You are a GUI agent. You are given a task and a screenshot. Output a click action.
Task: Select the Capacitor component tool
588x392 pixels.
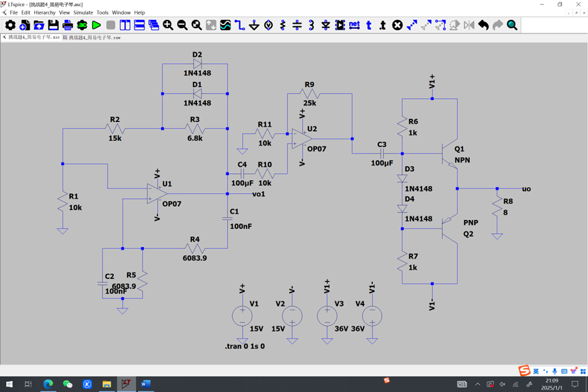tap(297, 25)
